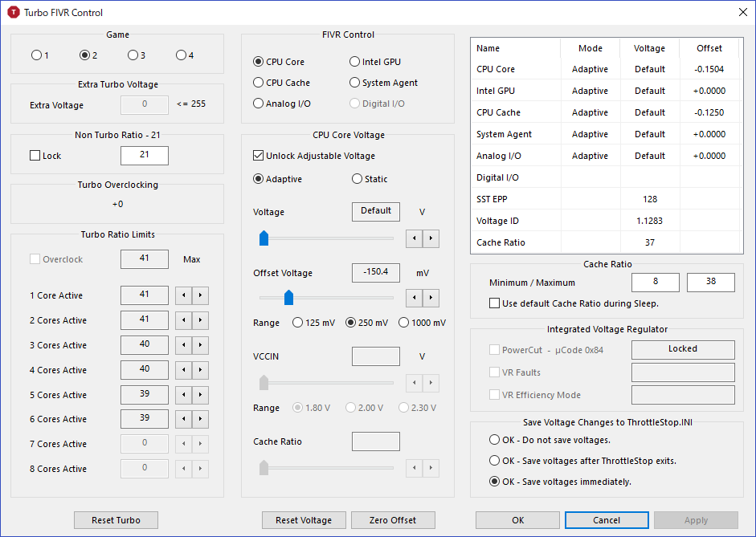Click the Zero Offset button
The height and width of the screenshot is (537, 756).
pos(393,520)
